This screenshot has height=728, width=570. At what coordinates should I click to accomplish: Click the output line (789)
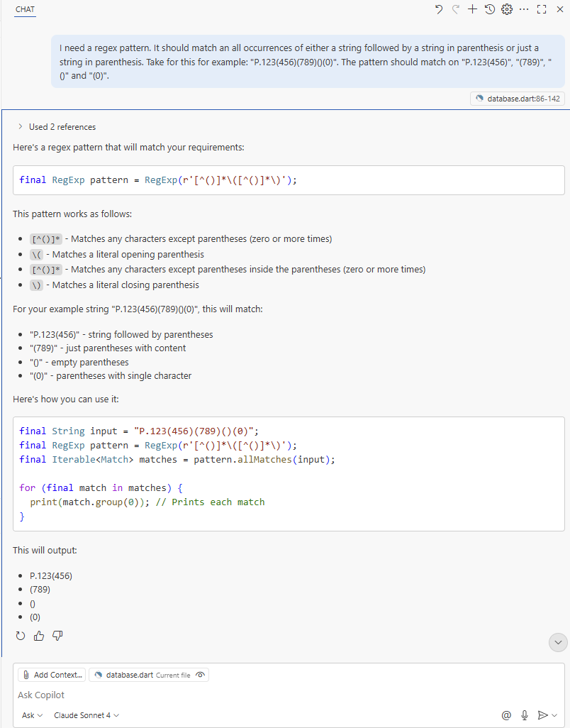(40, 589)
